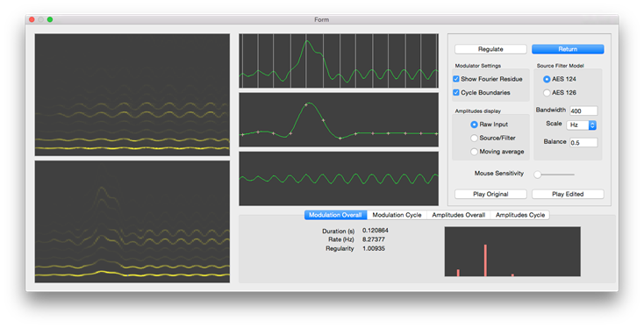The width and height of the screenshot is (644, 328).
Task: Select the AES 126 radio button
Action: (x=547, y=93)
